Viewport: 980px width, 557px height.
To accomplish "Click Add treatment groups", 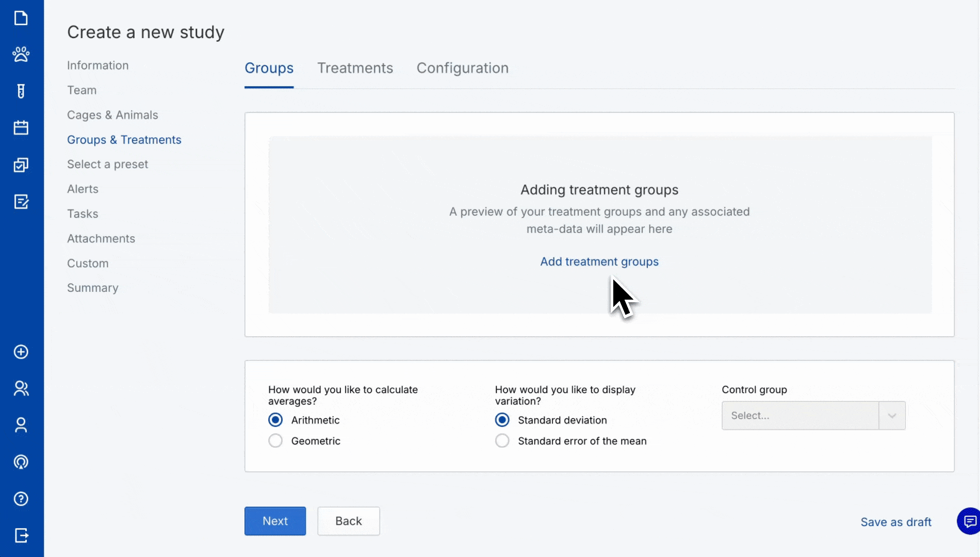I will (x=599, y=261).
